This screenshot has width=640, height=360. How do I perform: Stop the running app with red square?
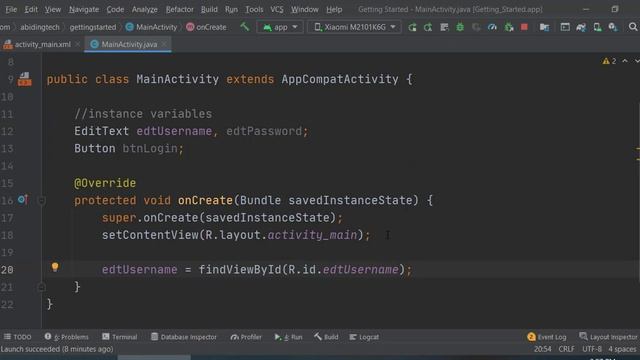pos(524,27)
